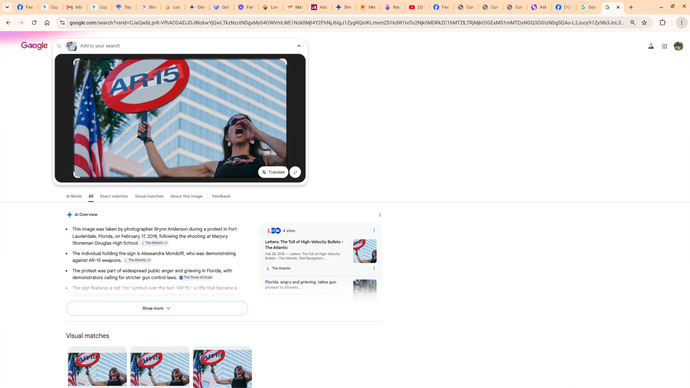Screen dimensions: 690x388
Task: Click the Translate button on the image
Action: click(x=273, y=172)
